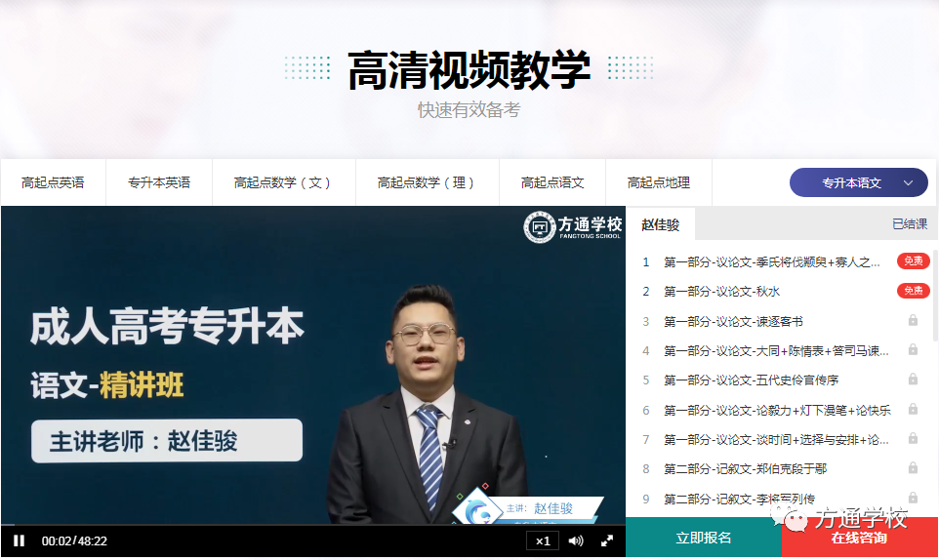The image size is (939, 560).
Task: Select teacher tab 赵佳骏
Action: coord(660,224)
